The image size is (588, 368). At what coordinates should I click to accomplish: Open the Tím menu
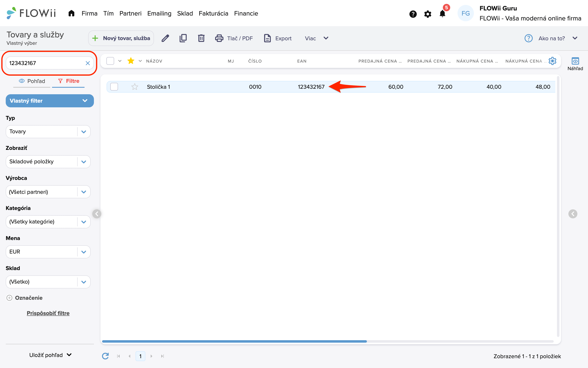click(108, 13)
